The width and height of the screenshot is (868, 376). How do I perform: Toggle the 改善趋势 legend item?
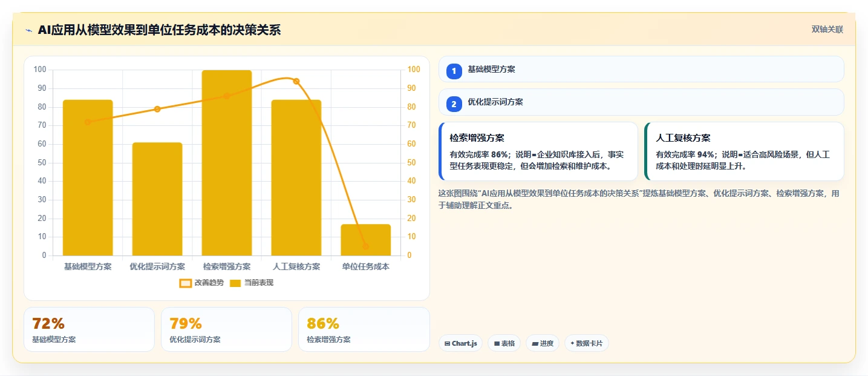coord(201,283)
